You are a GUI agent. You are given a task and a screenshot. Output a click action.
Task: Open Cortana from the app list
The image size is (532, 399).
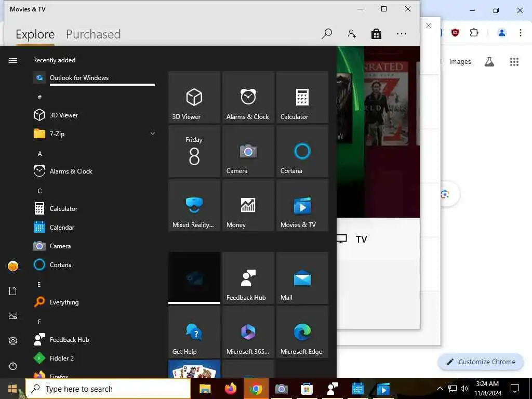click(95, 264)
